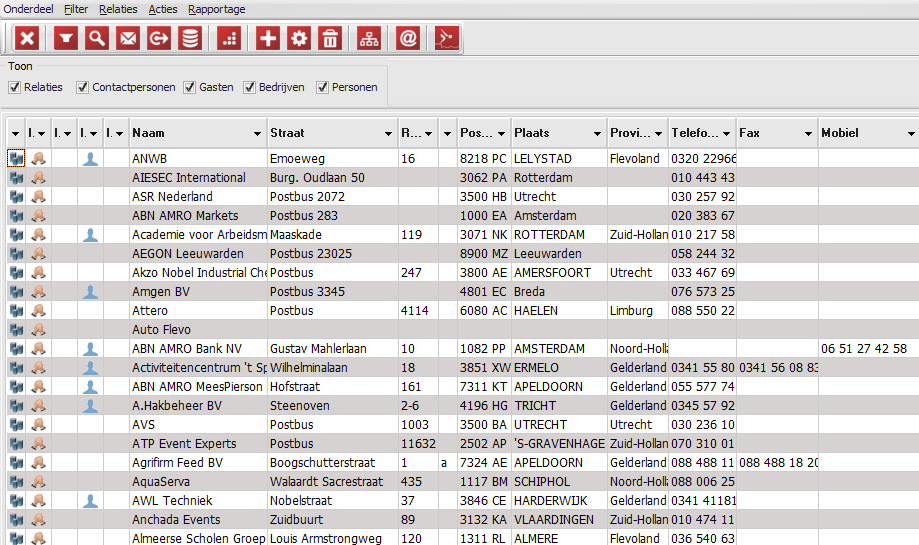This screenshot has height=545, width=919.
Task: Toggle the Gasten checkbox
Action: coord(189,87)
